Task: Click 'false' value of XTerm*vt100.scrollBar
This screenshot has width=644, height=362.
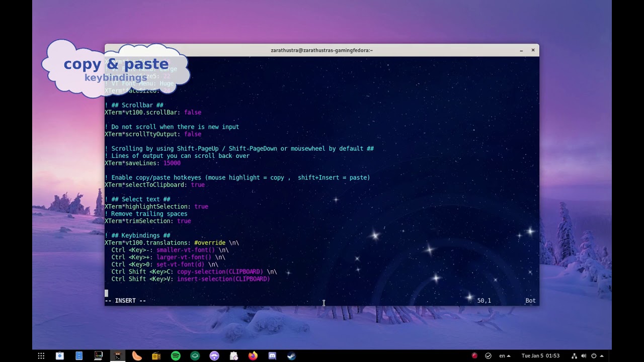Action: 193,113
